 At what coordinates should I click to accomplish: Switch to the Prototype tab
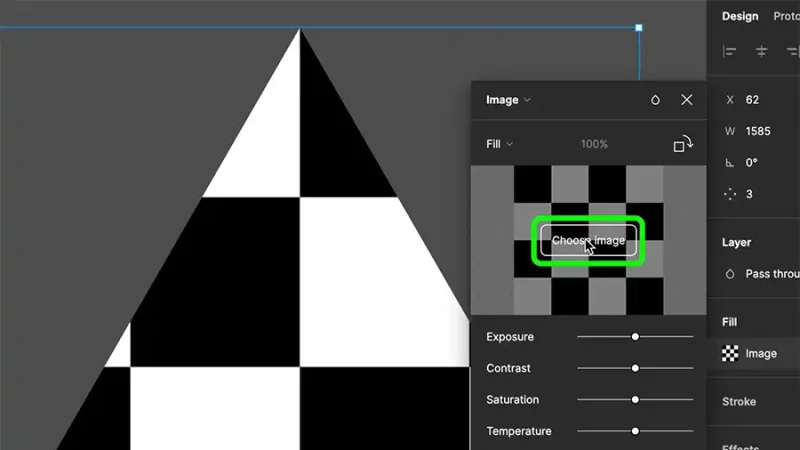(786, 16)
